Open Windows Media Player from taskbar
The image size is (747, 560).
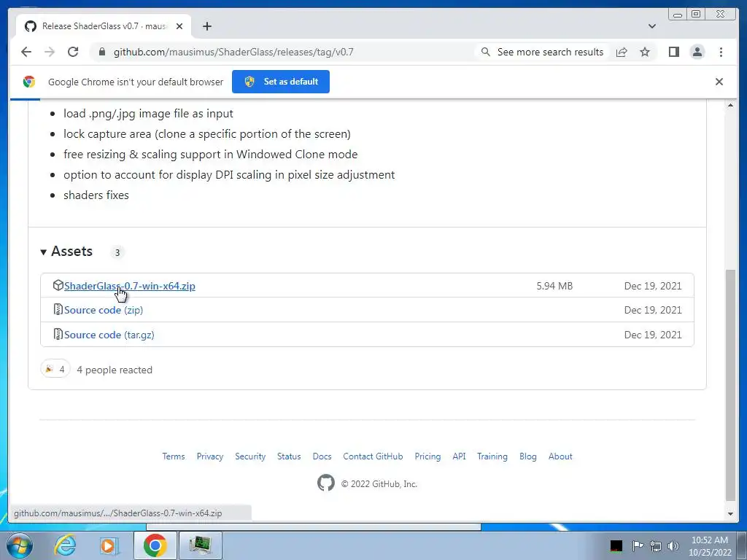tap(109, 545)
